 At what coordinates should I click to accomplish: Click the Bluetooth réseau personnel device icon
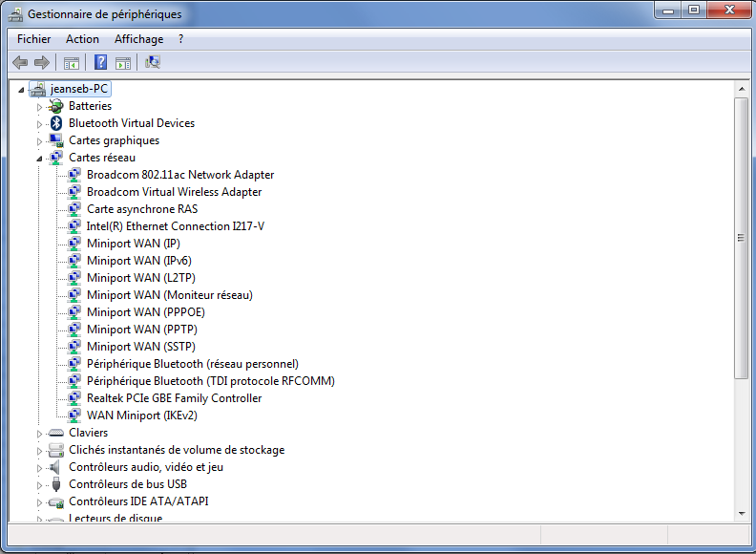click(x=74, y=364)
